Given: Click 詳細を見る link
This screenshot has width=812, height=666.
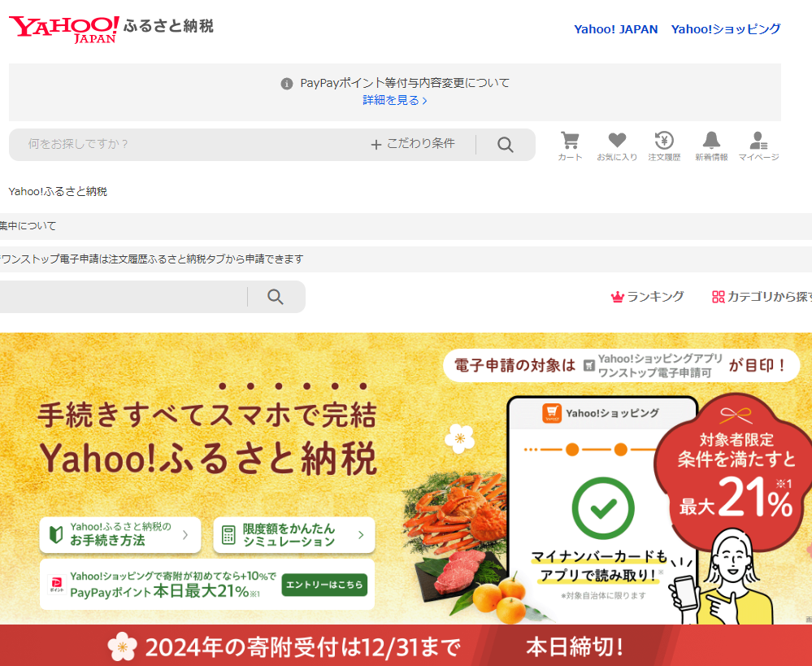Looking at the screenshot, I should [394, 100].
